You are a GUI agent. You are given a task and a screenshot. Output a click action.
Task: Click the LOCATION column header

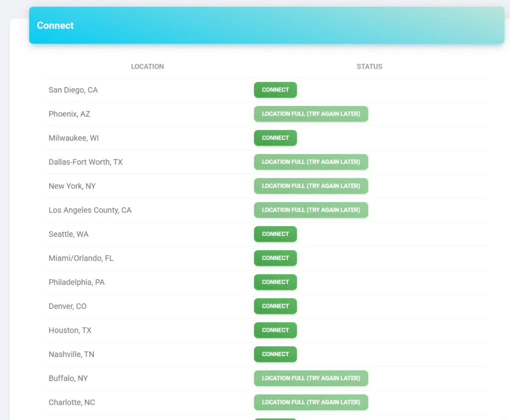[147, 67]
